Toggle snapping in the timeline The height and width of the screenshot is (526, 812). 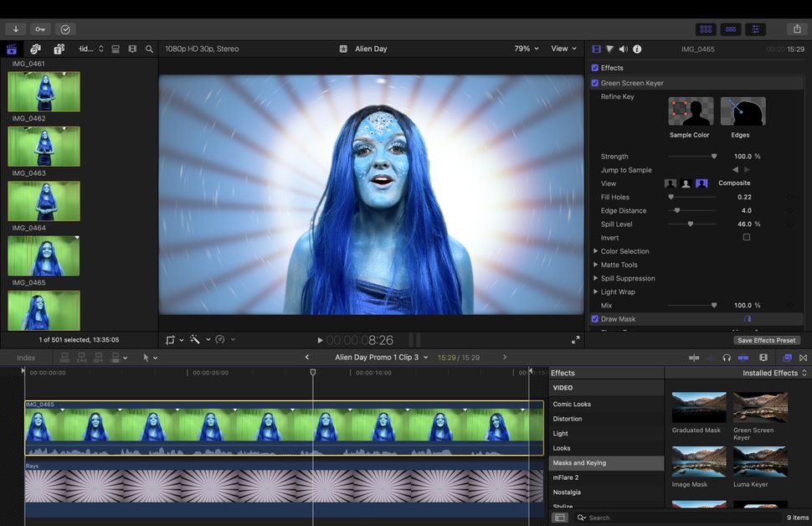[802, 357]
